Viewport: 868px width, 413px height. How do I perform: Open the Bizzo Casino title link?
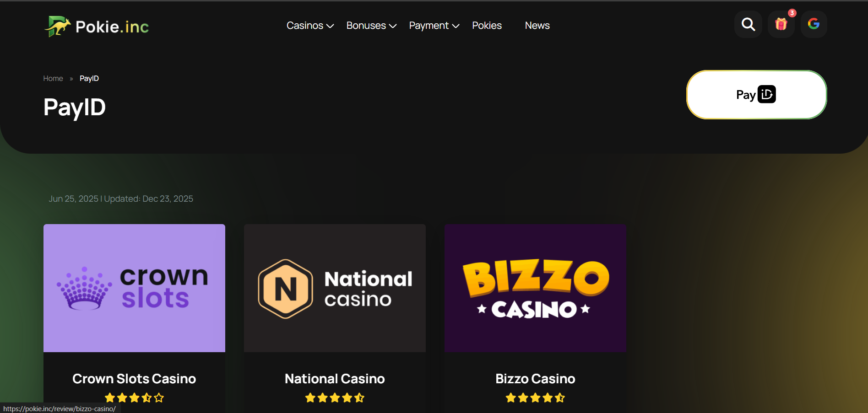click(x=535, y=379)
